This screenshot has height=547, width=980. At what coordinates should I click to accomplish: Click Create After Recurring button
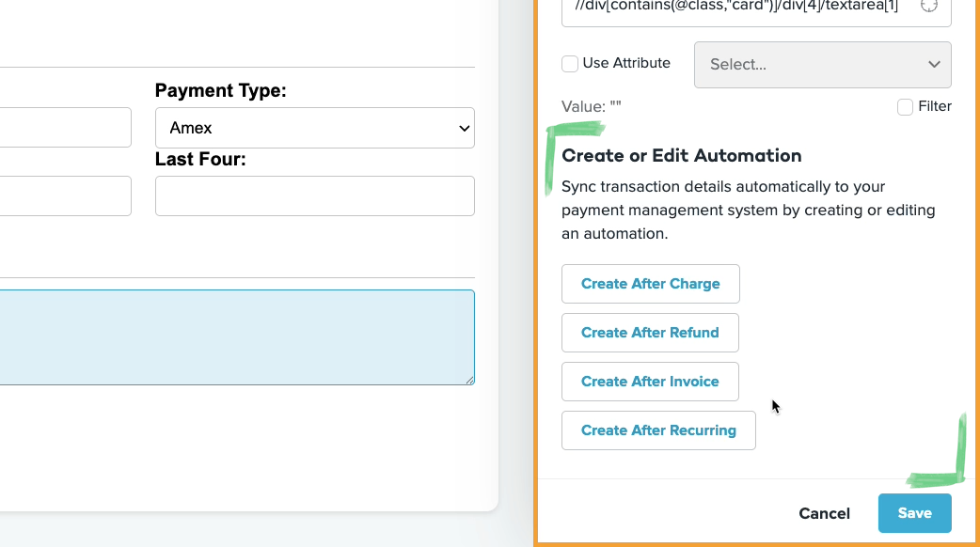[x=658, y=430]
